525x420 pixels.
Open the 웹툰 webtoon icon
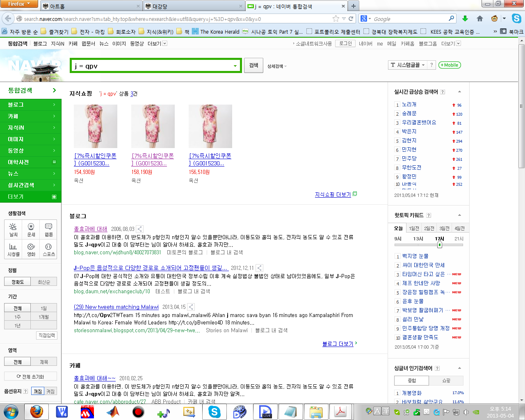48,230
